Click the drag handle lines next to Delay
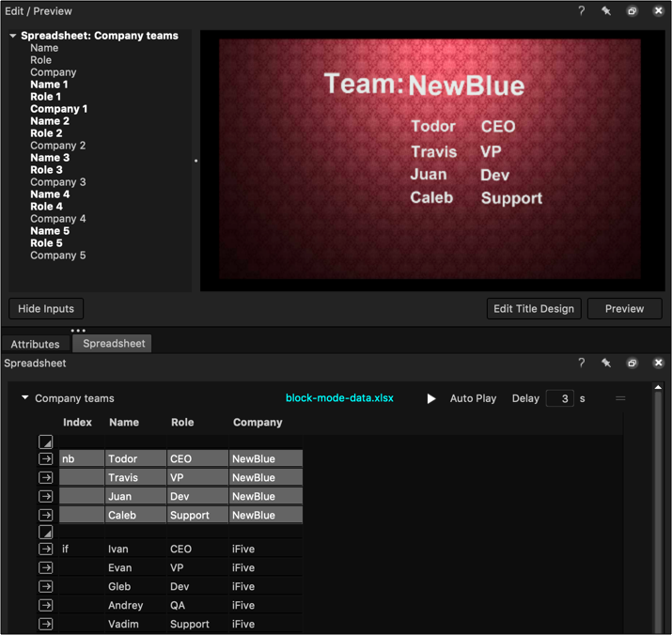The width and height of the screenshot is (672, 635). click(x=620, y=398)
